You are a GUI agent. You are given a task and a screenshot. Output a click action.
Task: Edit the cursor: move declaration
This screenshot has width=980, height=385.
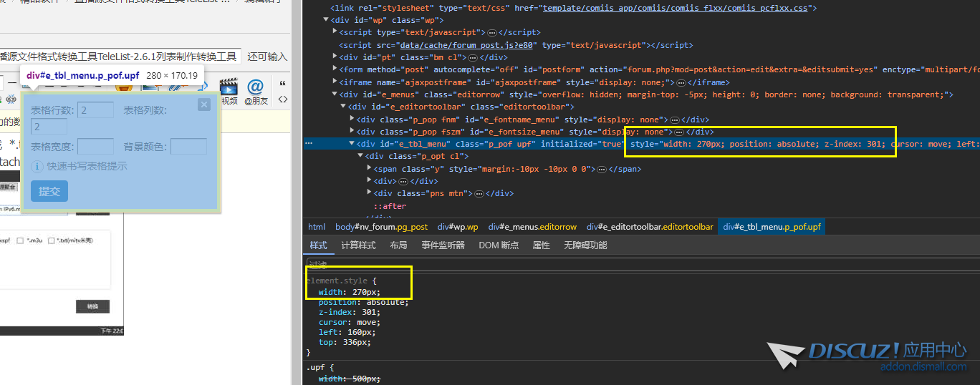tap(350, 322)
